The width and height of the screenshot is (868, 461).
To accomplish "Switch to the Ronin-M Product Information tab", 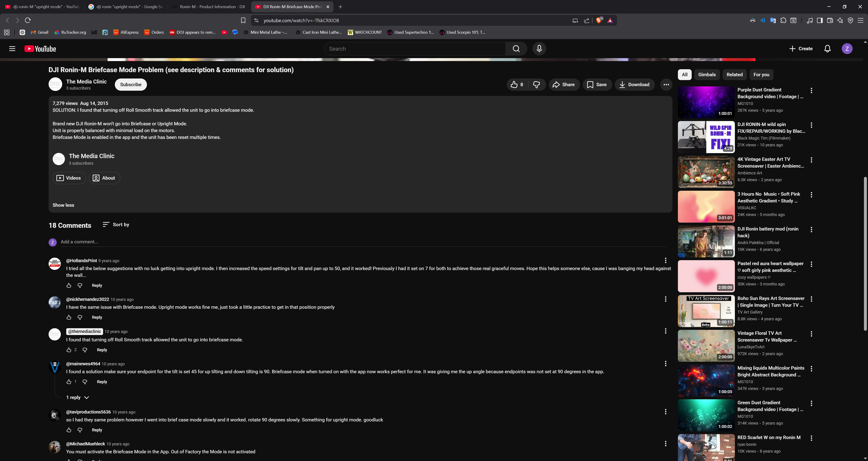I will (x=209, y=7).
